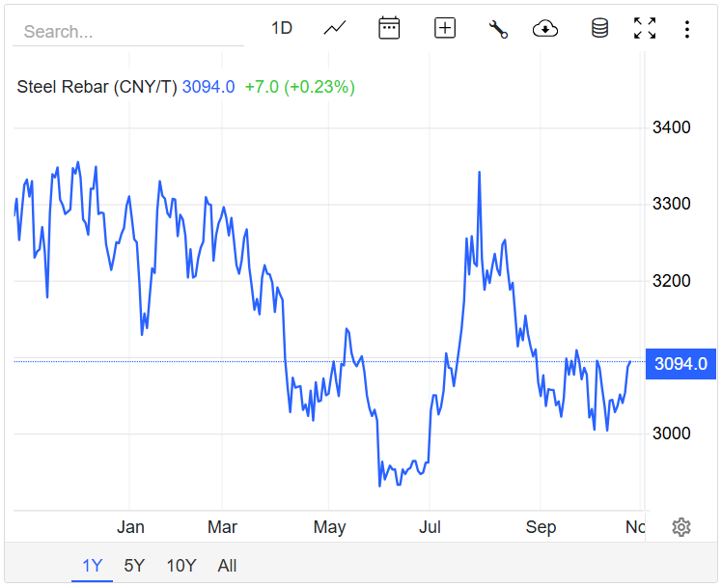Click the database stack icon
The image size is (722, 588).
click(x=599, y=29)
